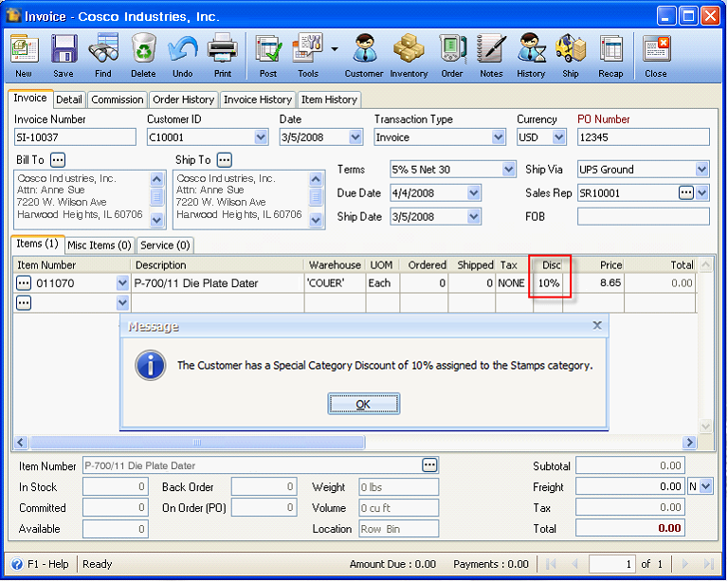Click the Invoice Number field
The image size is (728, 582).
click(x=75, y=137)
